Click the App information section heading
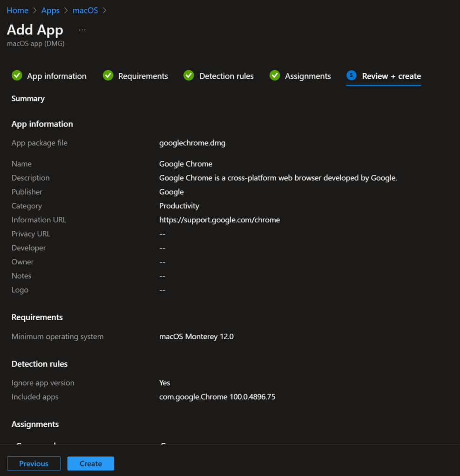Viewport: 460px width, 476px height. click(42, 124)
